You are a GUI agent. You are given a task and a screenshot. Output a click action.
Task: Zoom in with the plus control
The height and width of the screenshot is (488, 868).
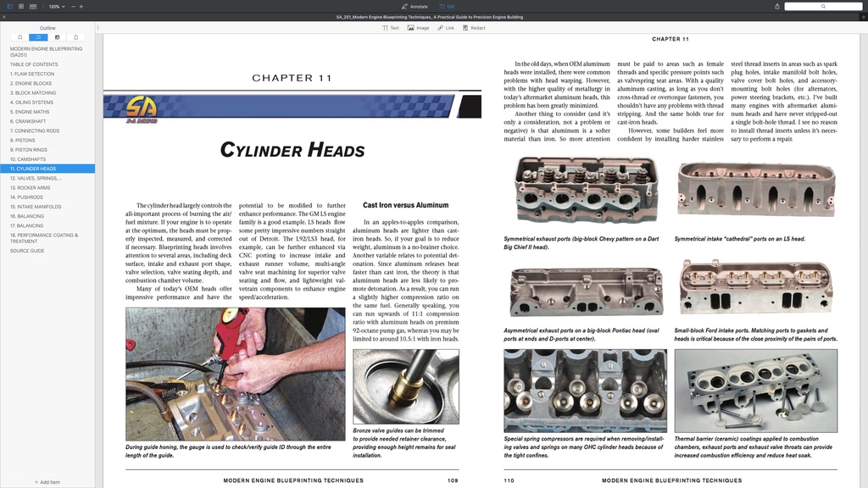tap(81, 6)
